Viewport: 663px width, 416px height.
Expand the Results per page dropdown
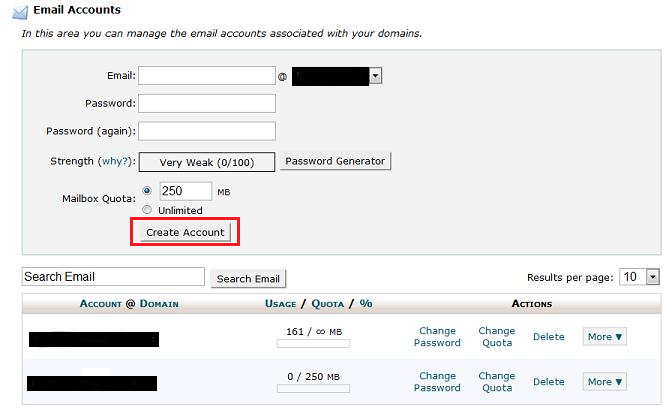[x=652, y=277]
